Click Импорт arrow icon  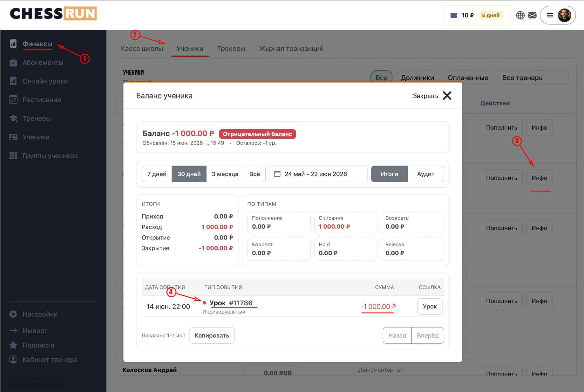[x=13, y=331]
